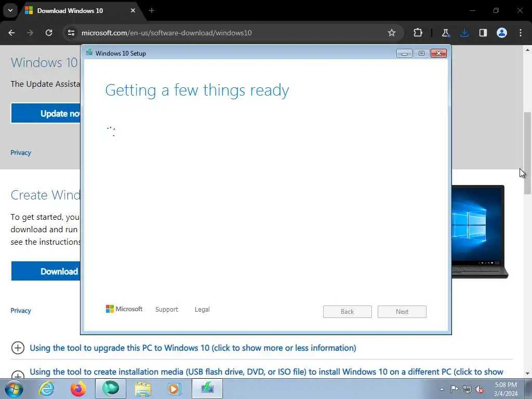Add a new browser tab
532x399 pixels.
[152, 10]
